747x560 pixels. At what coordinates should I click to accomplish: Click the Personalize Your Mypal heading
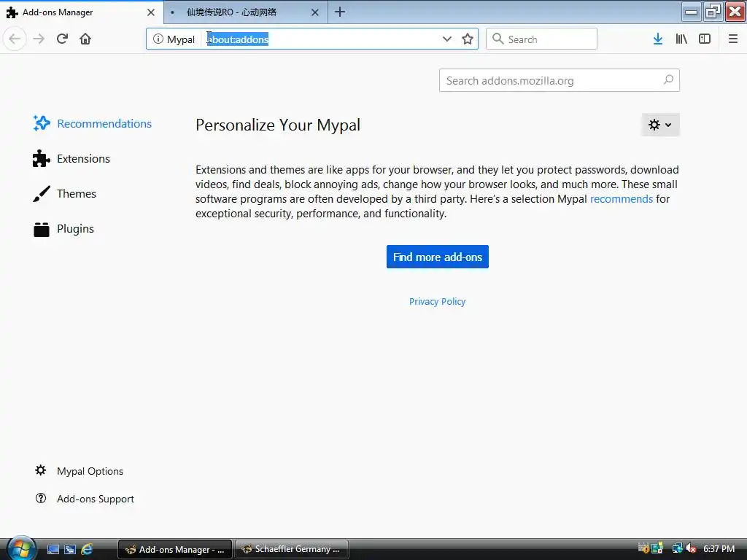(x=278, y=125)
